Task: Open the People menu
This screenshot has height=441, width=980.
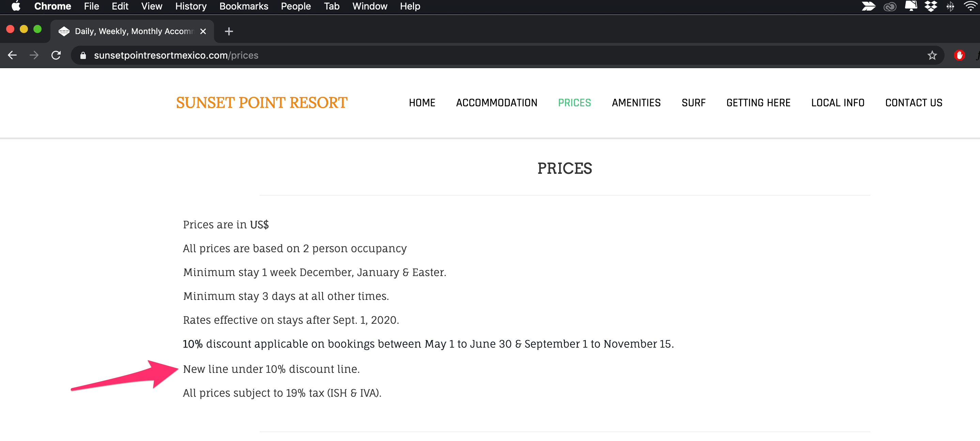Action: (295, 6)
